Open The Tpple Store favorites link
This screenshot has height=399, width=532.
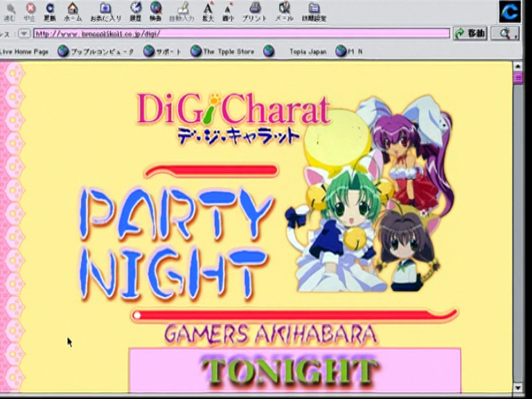(x=222, y=51)
